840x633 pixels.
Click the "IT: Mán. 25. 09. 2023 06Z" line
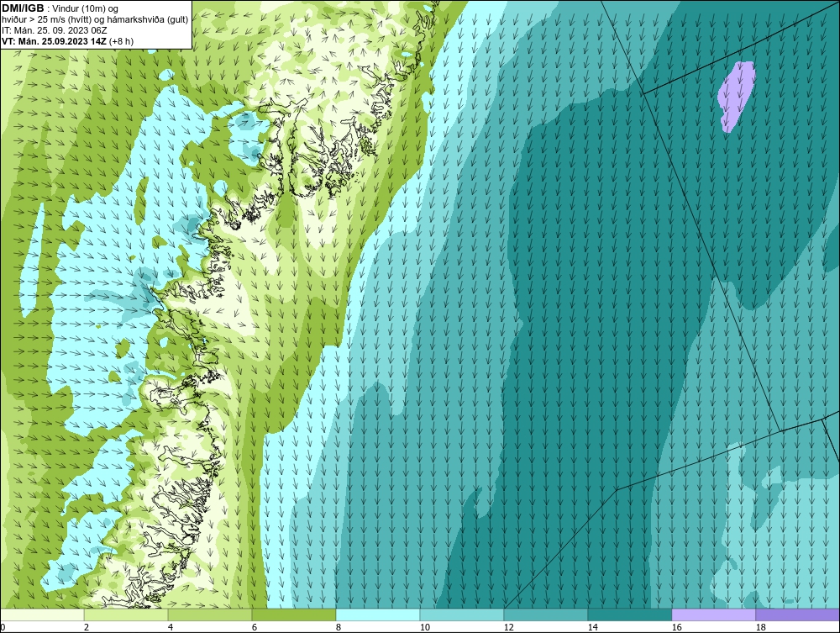(54, 30)
